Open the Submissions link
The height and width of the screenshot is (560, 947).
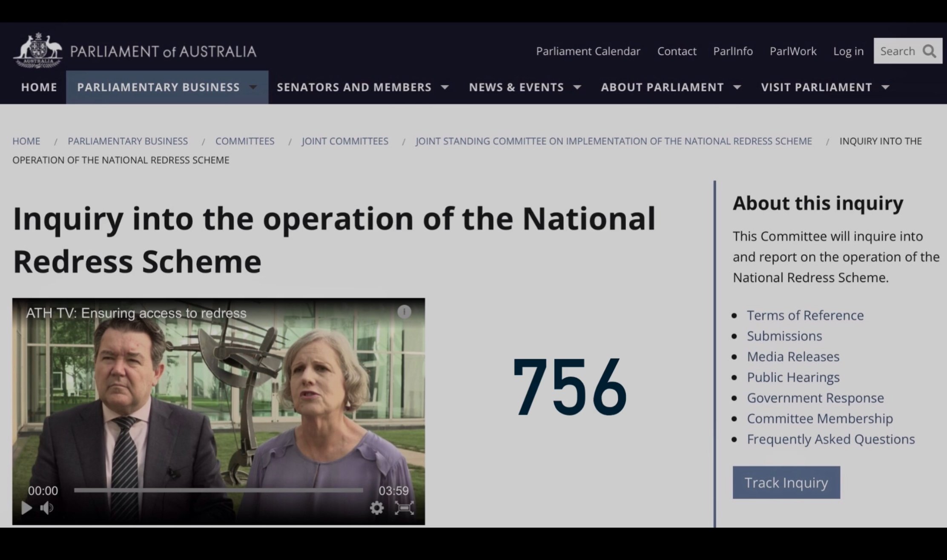[x=784, y=336]
